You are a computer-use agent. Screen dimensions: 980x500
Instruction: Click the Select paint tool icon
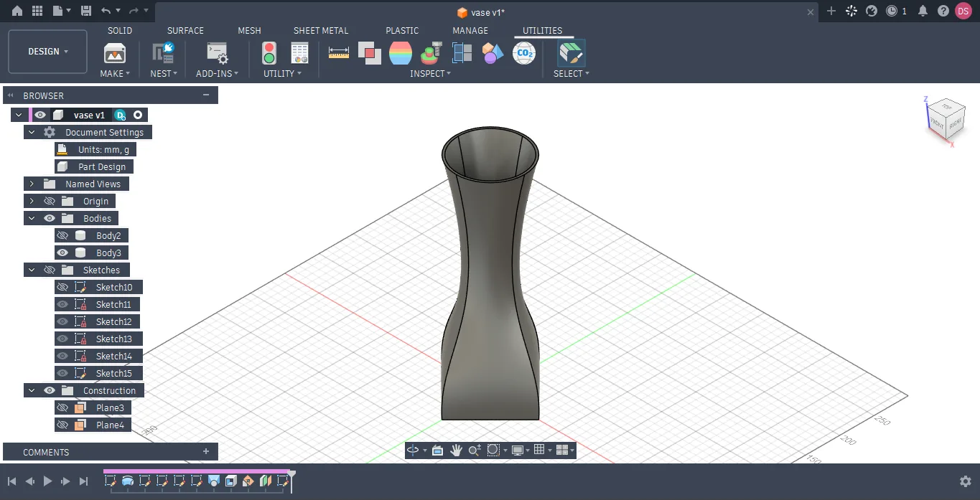pyautogui.click(x=571, y=53)
